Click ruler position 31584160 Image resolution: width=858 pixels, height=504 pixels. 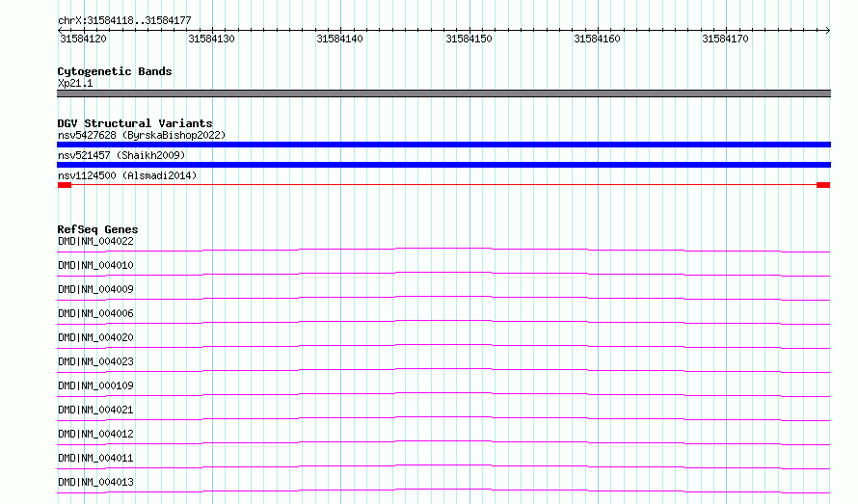pyautogui.click(x=597, y=39)
